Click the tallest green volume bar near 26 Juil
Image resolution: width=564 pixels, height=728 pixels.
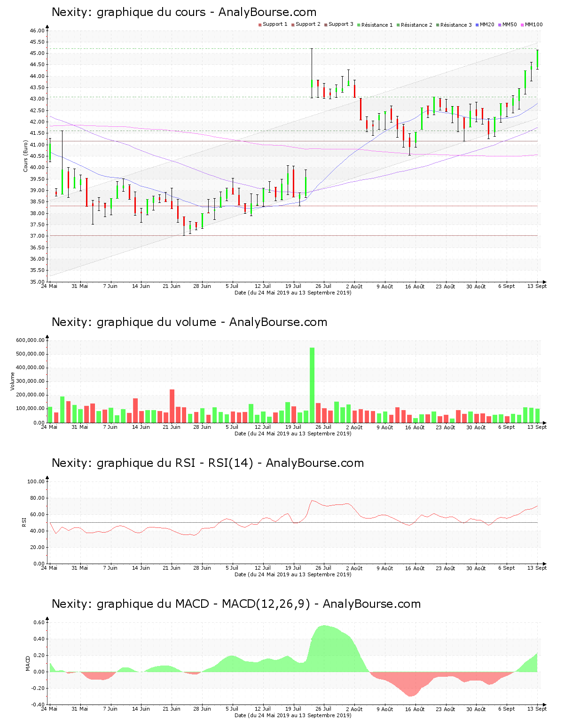pos(312,385)
